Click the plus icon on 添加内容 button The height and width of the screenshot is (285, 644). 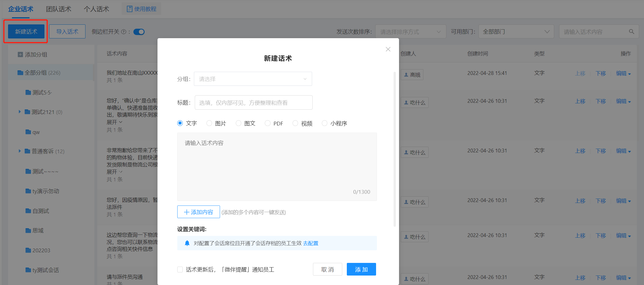coord(187,212)
